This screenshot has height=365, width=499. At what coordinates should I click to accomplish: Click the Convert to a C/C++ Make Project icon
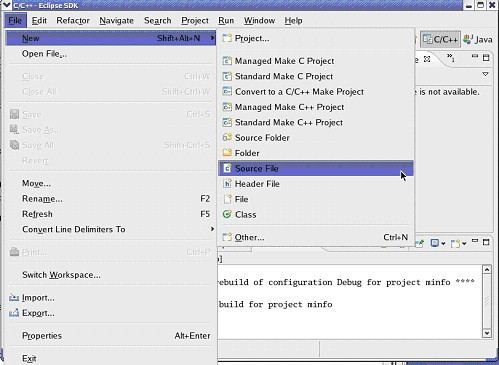[x=227, y=91]
